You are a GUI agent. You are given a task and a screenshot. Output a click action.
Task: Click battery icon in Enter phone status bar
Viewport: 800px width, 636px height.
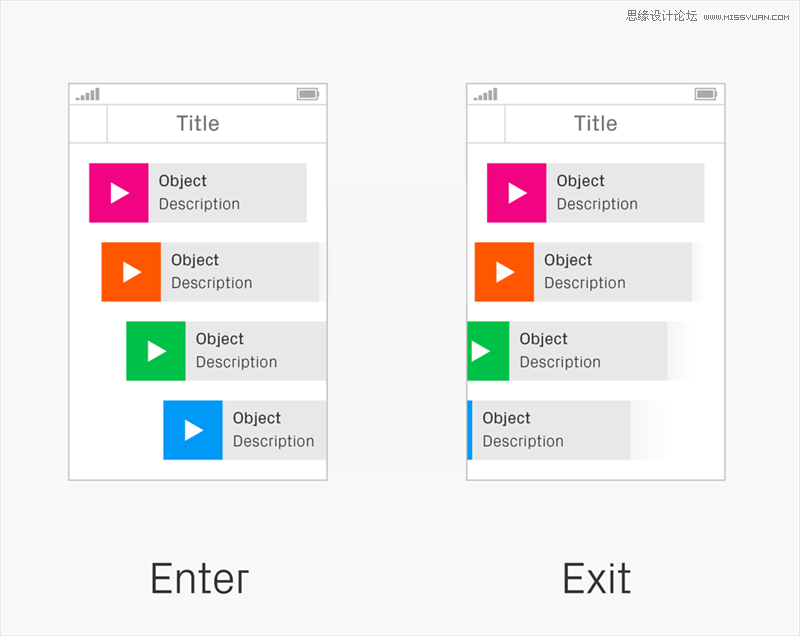(308, 94)
